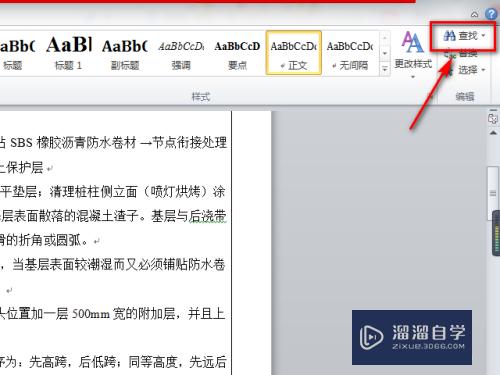Minimize the ribbon with caret icon
The height and width of the screenshot is (375, 500).
[x=474, y=14]
